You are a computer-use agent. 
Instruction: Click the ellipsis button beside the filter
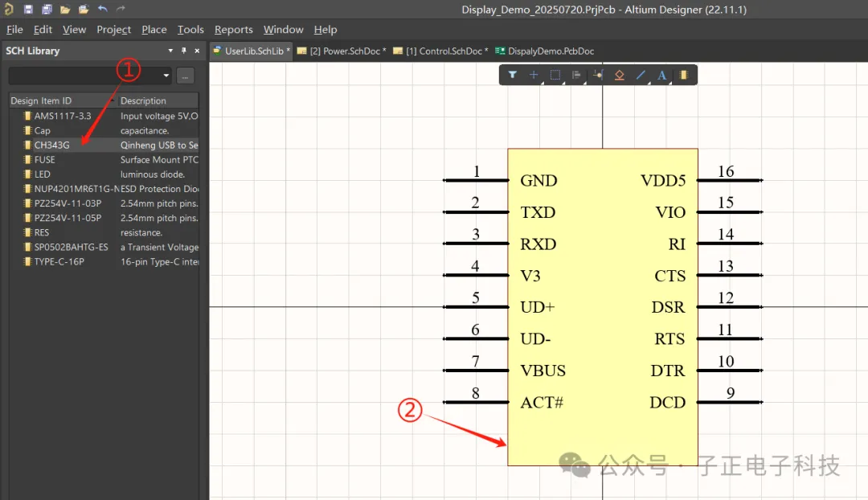(x=186, y=76)
